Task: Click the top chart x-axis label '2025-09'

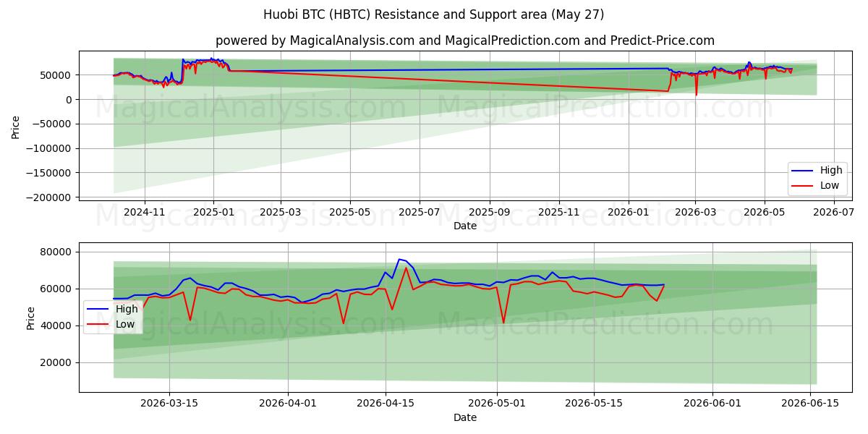Action: click(x=490, y=212)
